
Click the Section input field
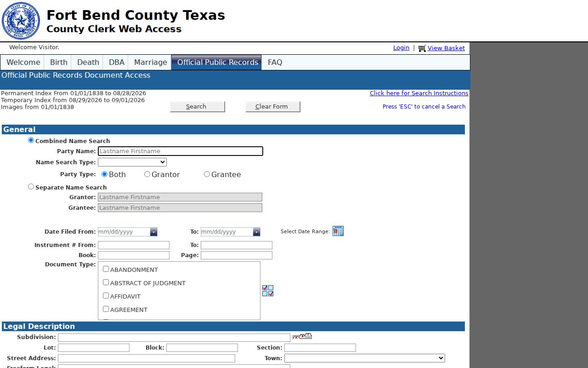pyautogui.click(x=320, y=348)
